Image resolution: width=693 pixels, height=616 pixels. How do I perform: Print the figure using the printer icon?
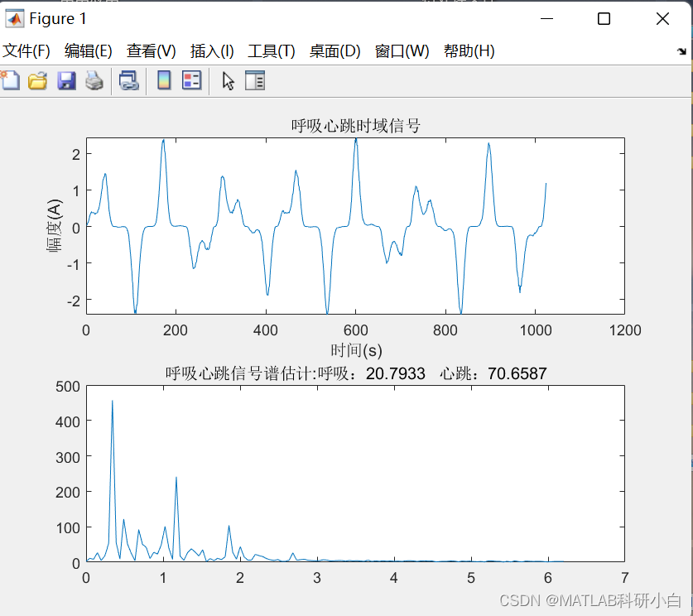[94, 80]
